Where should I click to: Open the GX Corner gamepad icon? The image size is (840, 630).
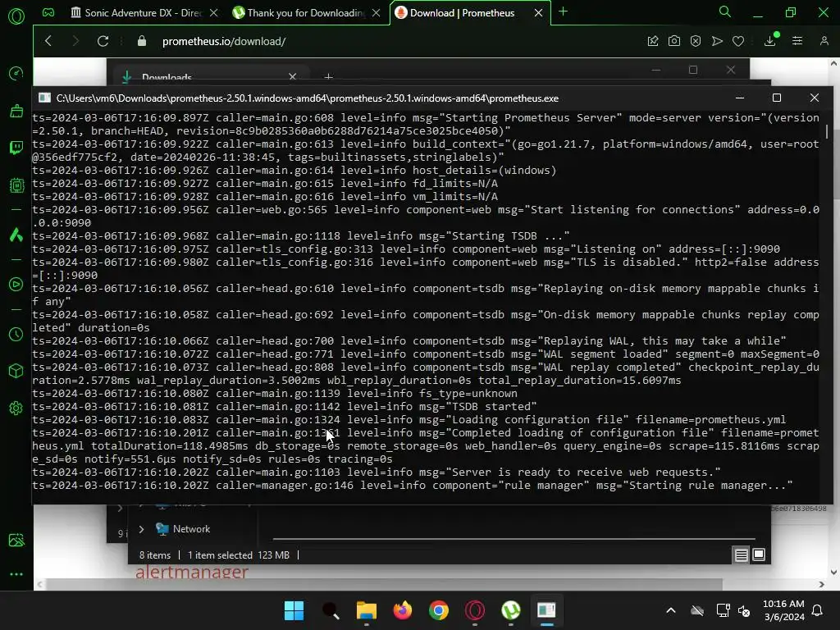pos(48,13)
